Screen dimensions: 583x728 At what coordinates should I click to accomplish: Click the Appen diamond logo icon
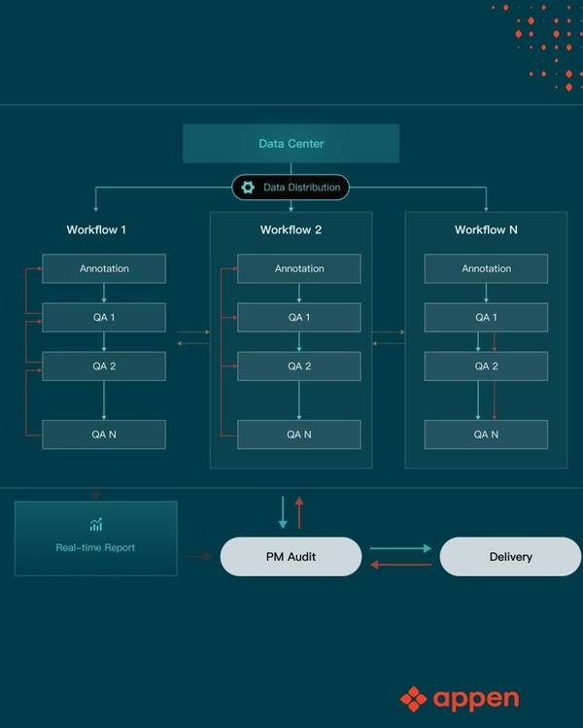click(x=413, y=699)
